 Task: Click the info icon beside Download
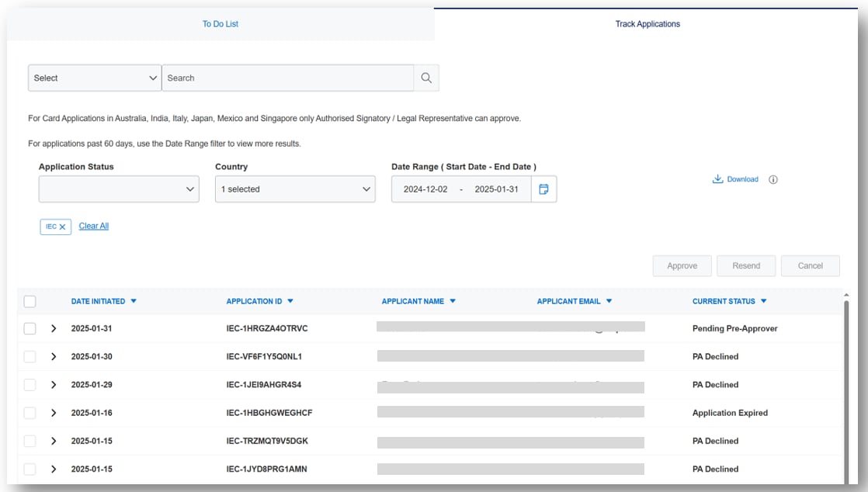[771, 178]
